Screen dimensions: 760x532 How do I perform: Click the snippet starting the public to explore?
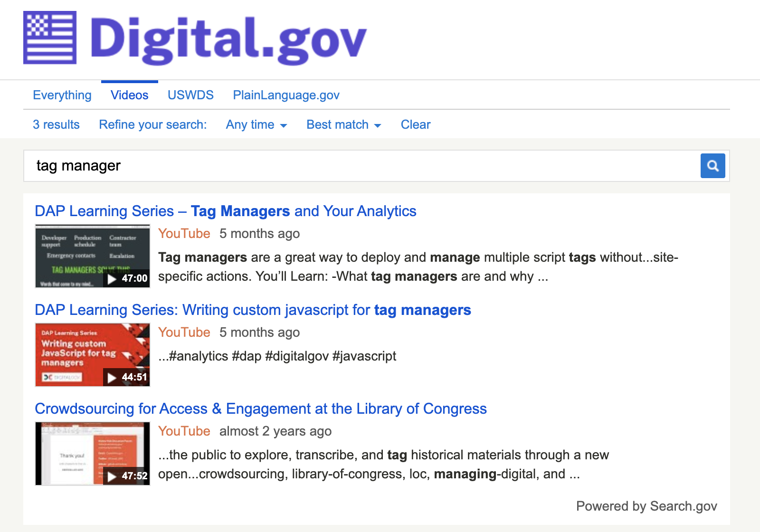[x=383, y=465]
